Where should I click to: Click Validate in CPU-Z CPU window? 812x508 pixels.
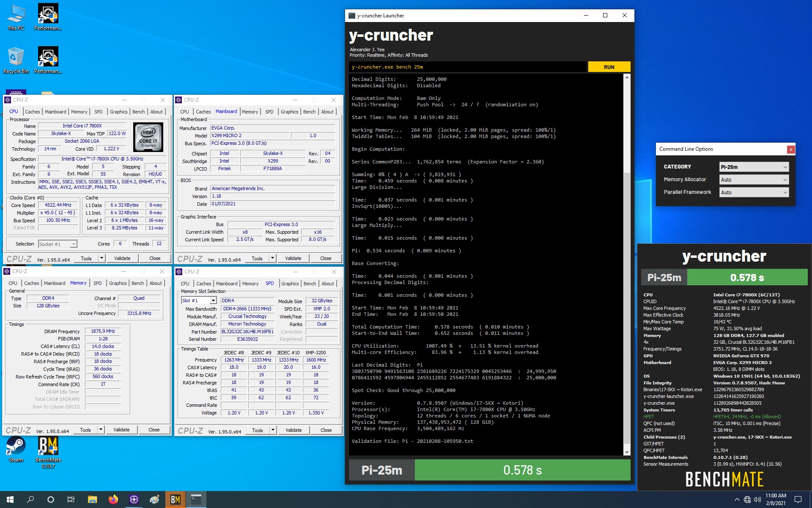click(122, 258)
